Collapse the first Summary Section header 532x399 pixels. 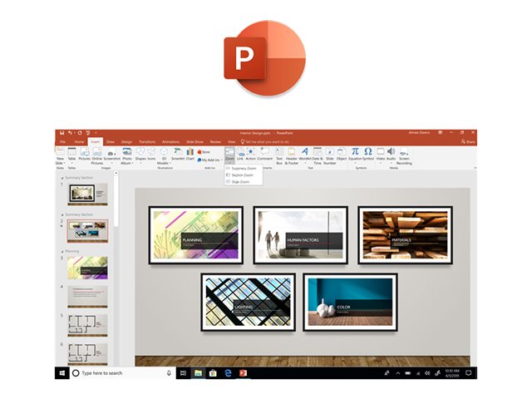coord(62,178)
